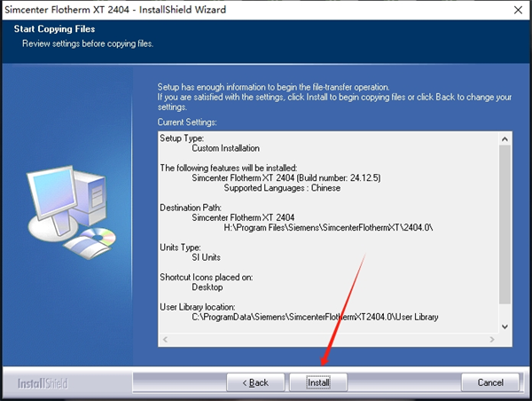Click the H:\Program Files destination path line

(328, 227)
